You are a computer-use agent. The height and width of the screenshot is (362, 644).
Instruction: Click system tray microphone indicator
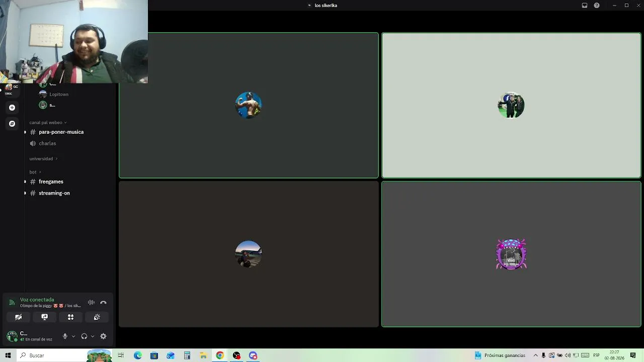pos(543,355)
